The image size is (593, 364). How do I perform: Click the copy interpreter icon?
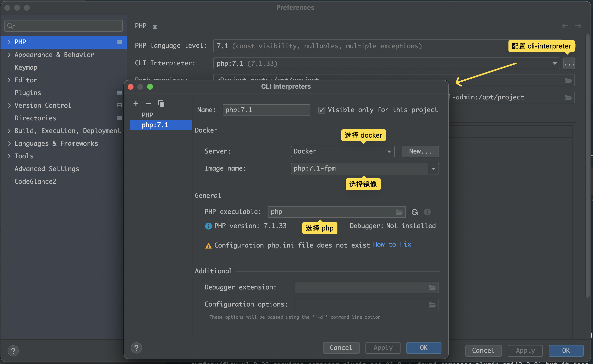click(161, 104)
